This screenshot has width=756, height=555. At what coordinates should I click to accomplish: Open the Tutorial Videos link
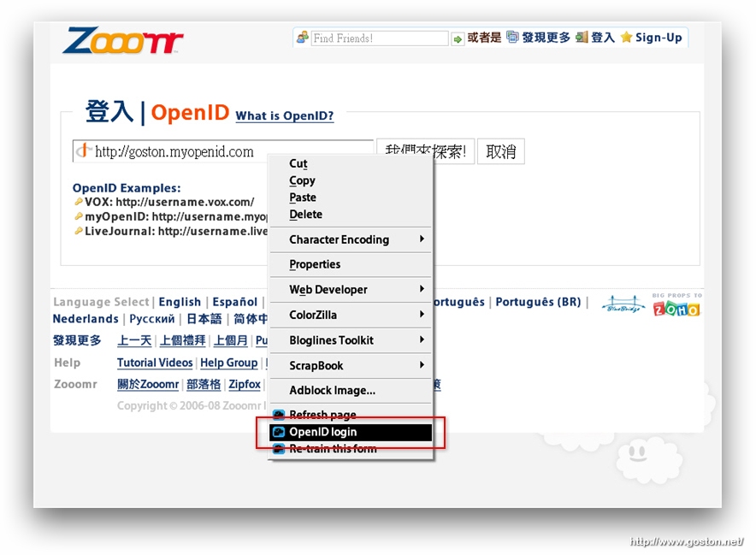155,363
